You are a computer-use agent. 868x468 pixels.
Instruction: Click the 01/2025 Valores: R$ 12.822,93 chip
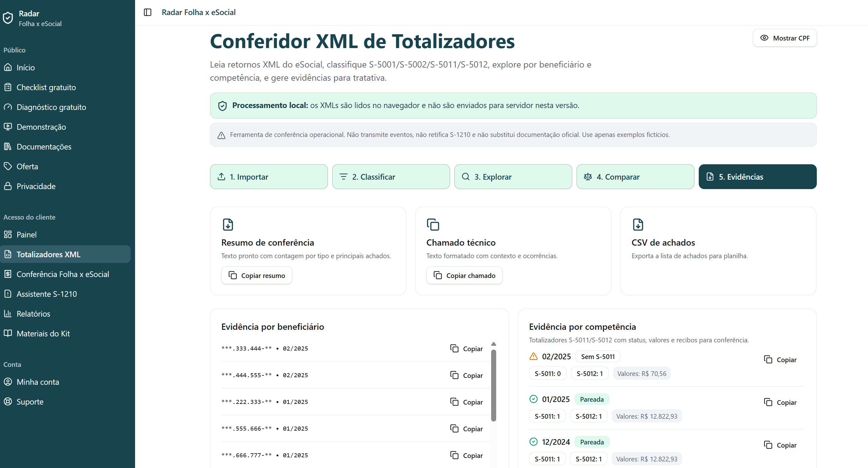click(x=647, y=416)
